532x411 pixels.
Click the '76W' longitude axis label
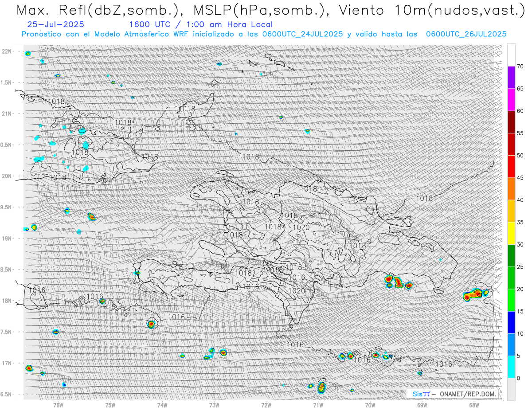click(x=59, y=404)
